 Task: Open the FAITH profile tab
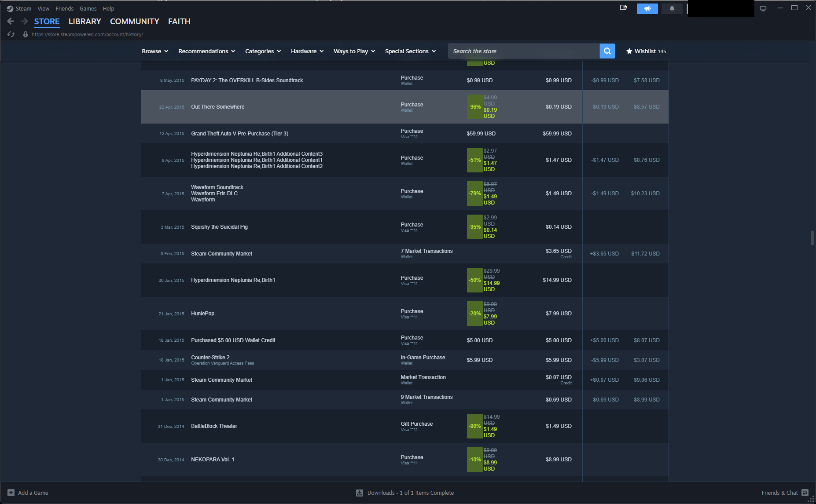click(x=179, y=22)
